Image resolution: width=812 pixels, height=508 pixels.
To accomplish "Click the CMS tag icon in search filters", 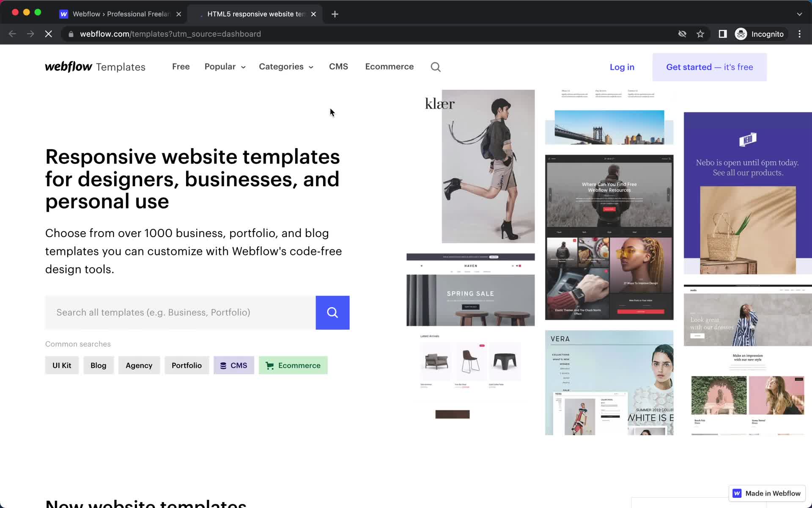I will point(223,365).
